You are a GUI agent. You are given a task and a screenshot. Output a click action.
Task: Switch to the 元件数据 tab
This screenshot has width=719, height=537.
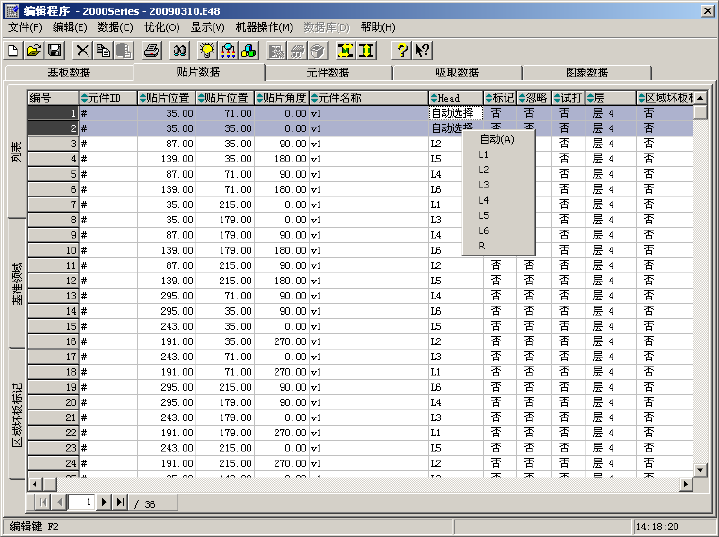[327, 73]
